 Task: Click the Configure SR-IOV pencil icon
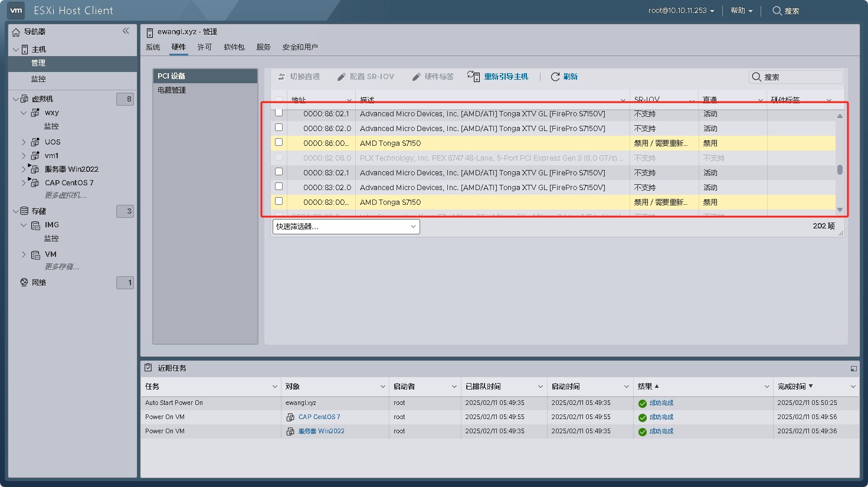coord(342,77)
